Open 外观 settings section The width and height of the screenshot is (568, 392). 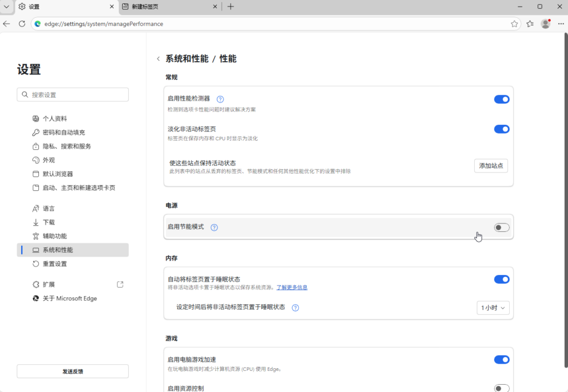pyautogui.click(x=49, y=160)
